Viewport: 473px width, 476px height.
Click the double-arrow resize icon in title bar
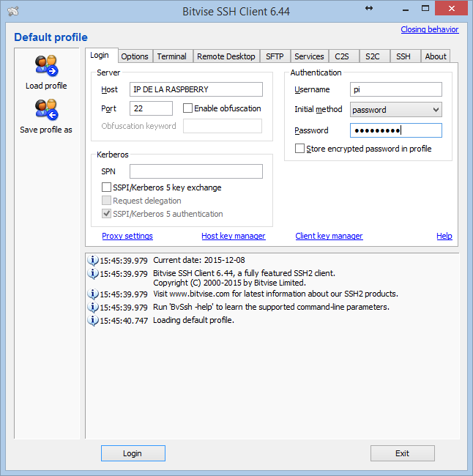tap(369, 8)
